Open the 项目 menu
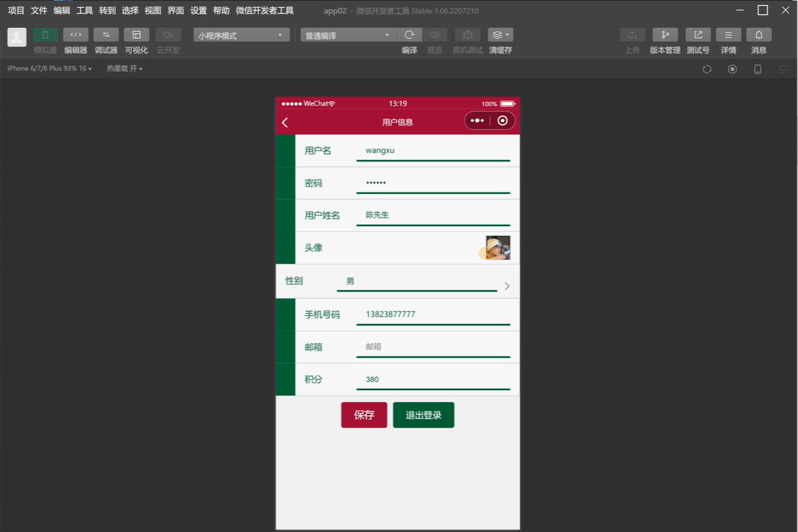Screen dimensions: 798x532 click(16, 10)
